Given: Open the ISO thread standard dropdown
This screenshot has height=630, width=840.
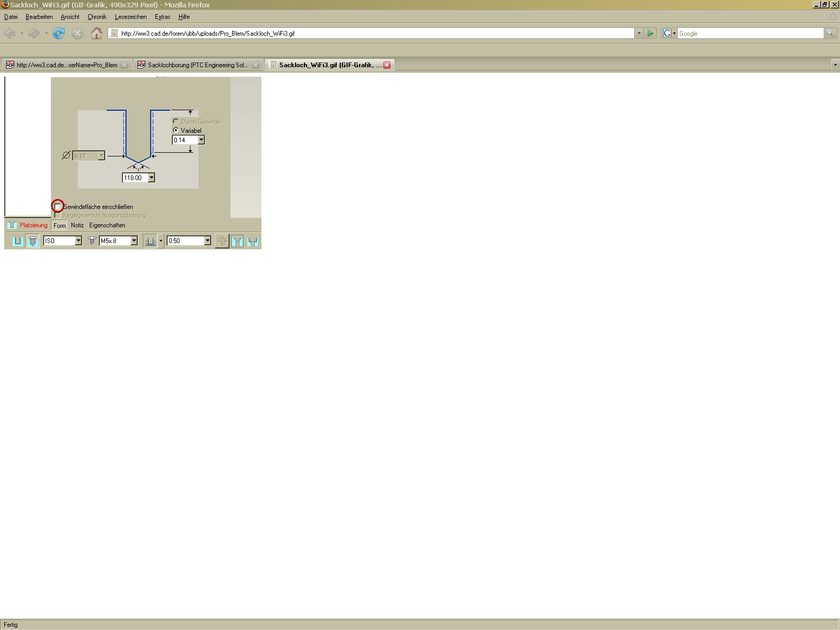Looking at the screenshot, I should pos(78,241).
